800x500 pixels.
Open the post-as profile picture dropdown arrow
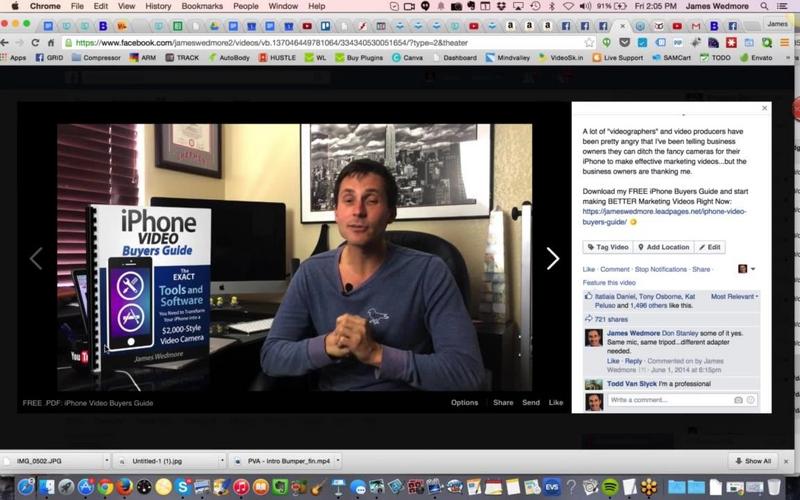point(753,269)
